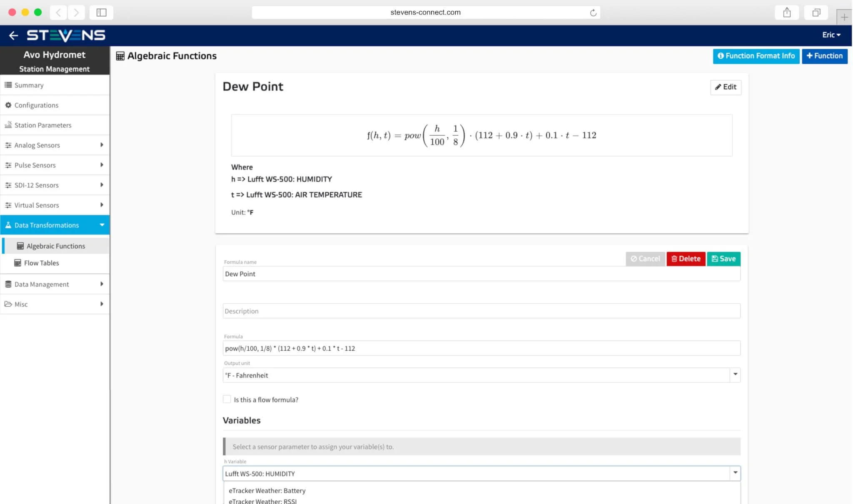Reload the page with refresh icon
Image resolution: width=853 pixels, height=504 pixels.
tap(593, 13)
